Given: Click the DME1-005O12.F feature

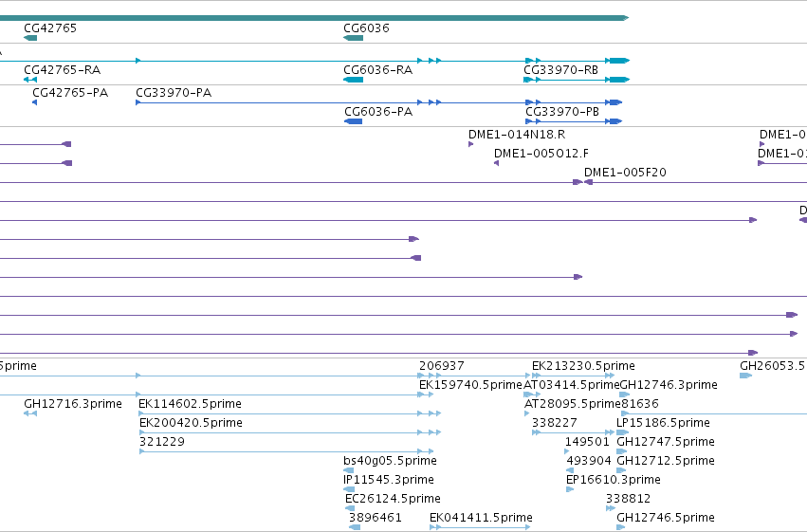Looking at the screenshot, I should [541, 154].
